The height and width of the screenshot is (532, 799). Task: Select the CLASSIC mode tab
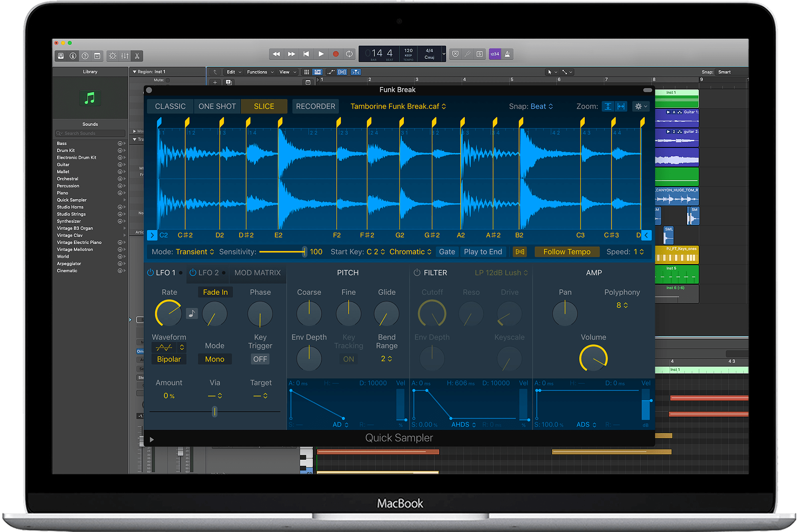click(x=170, y=106)
